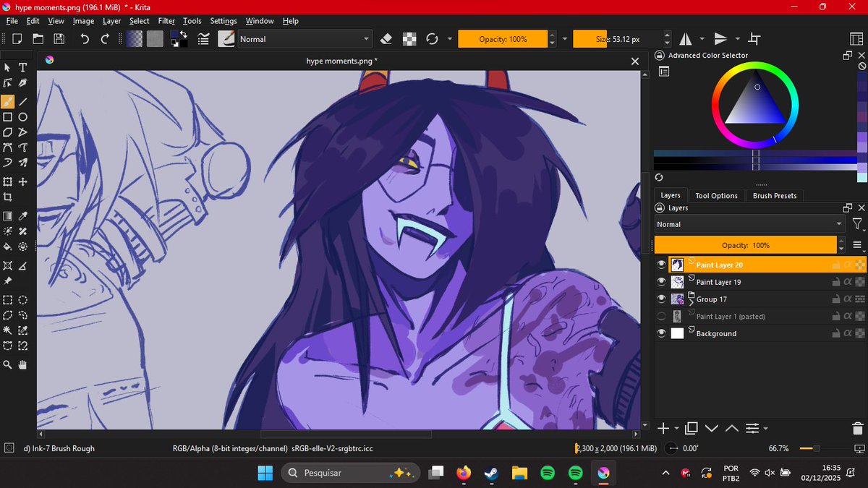Viewport: 868px width, 488px height.
Task: Hide Paint Layer 20 visibility eye
Action: pyautogui.click(x=661, y=265)
